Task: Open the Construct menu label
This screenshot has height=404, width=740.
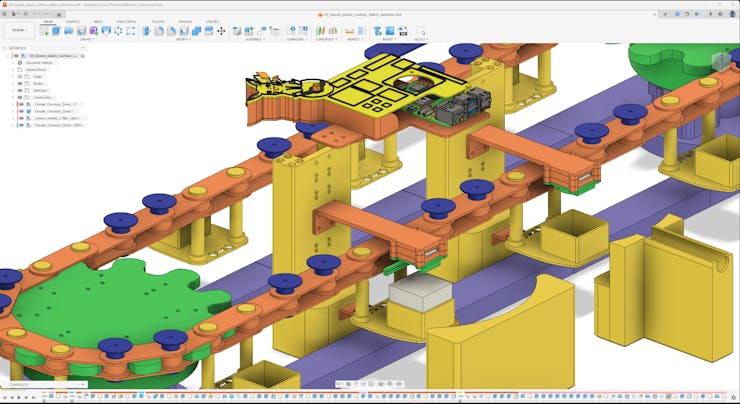Action: 325,39
